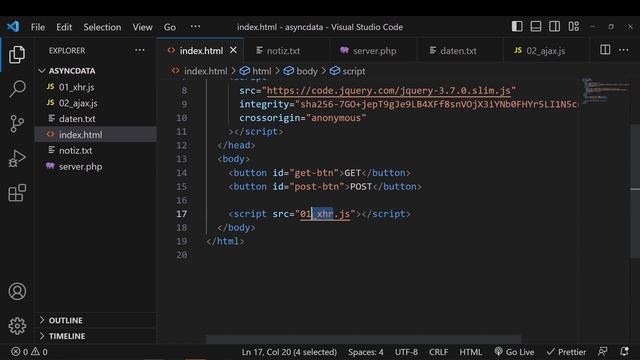This screenshot has width=640, height=360.
Task: Click the 01_xhr.js script src link
Action: [325, 214]
